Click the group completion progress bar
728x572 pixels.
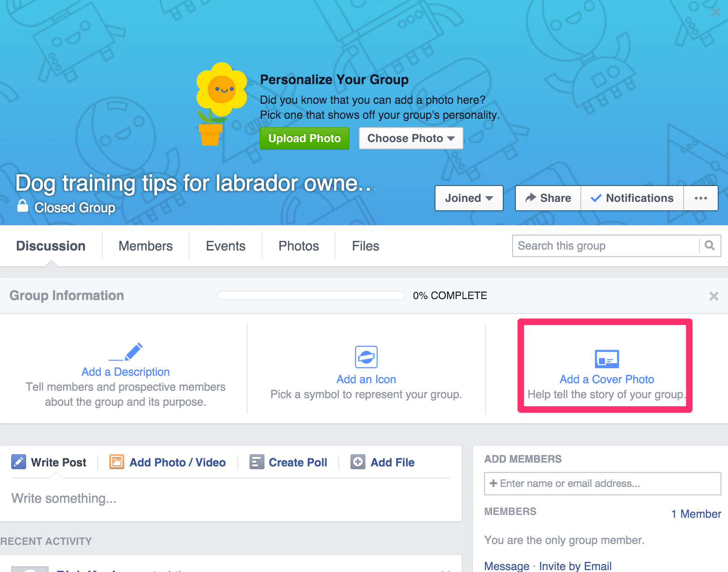311,295
